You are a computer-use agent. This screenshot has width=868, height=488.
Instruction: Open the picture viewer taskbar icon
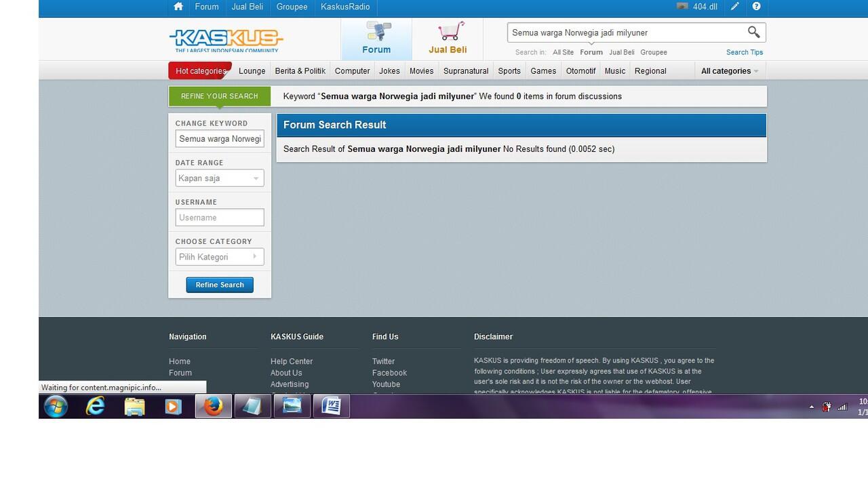(292, 407)
